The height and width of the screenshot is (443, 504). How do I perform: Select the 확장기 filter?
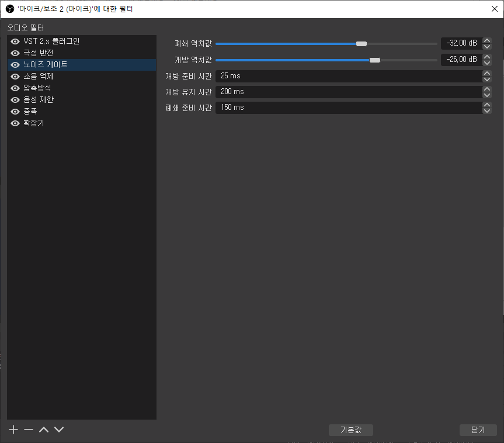click(82, 123)
